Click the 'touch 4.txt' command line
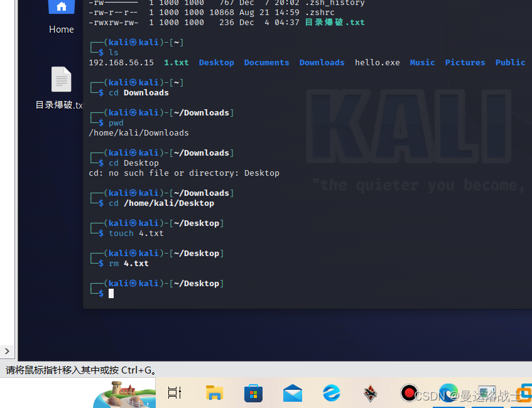Image resolution: width=532 pixels, height=408 pixels. pyautogui.click(x=136, y=234)
